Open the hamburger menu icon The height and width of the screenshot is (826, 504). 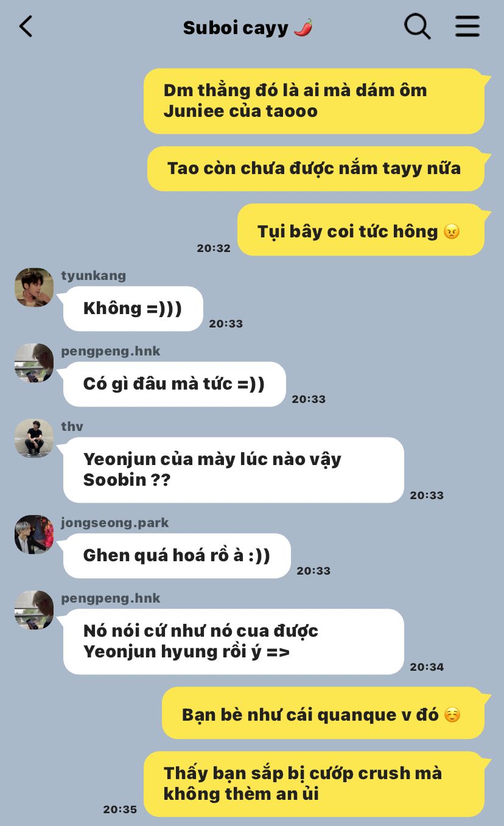[x=467, y=27]
